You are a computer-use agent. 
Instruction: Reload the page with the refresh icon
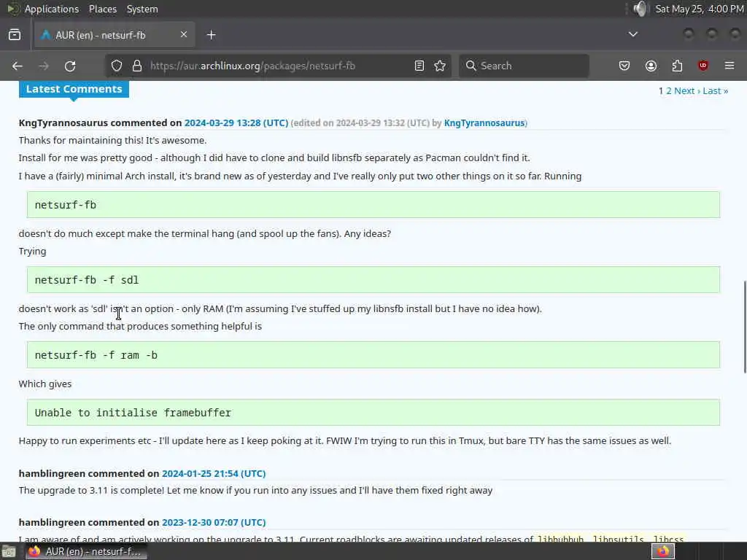pyautogui.click(x=70, y=66)
